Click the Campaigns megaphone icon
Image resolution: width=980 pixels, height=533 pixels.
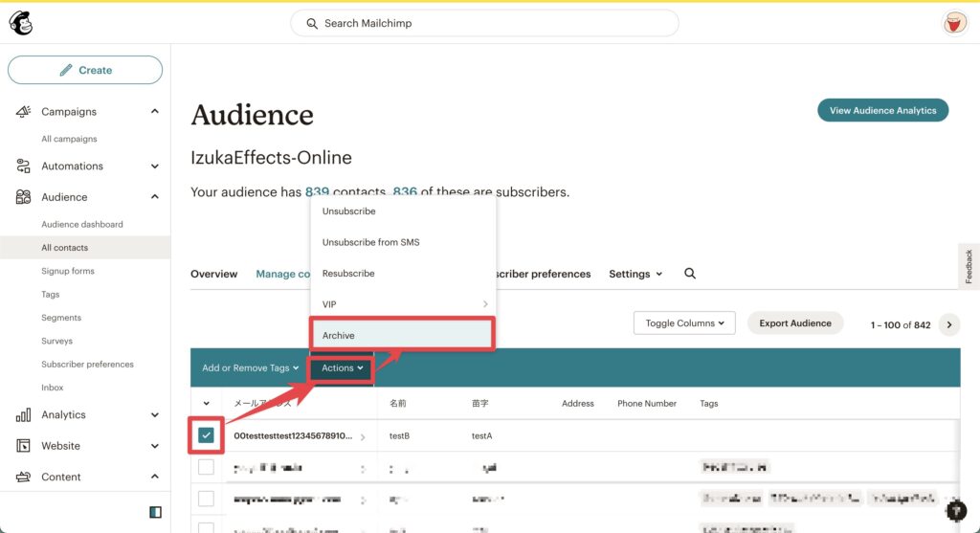coord(23,111)
